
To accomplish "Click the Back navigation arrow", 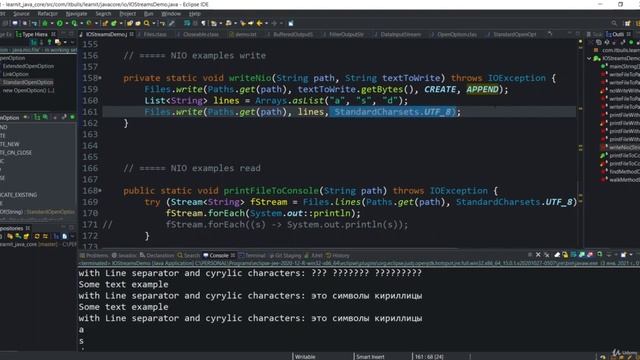I will tap(260, 23).
